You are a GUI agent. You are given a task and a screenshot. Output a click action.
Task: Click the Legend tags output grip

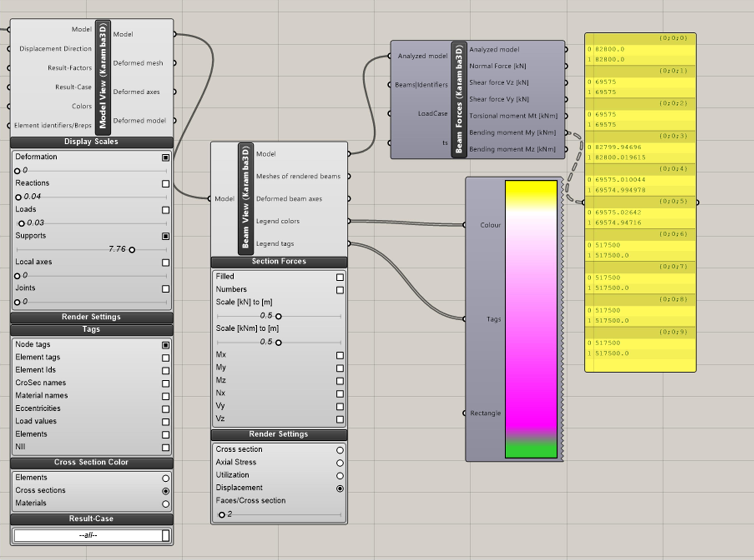click(x=349, y=243)
